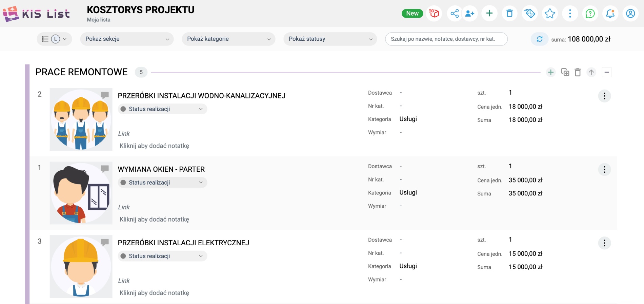Open status dropdown for wodno-kanalizacyjnej item

(x=162, y=109)
